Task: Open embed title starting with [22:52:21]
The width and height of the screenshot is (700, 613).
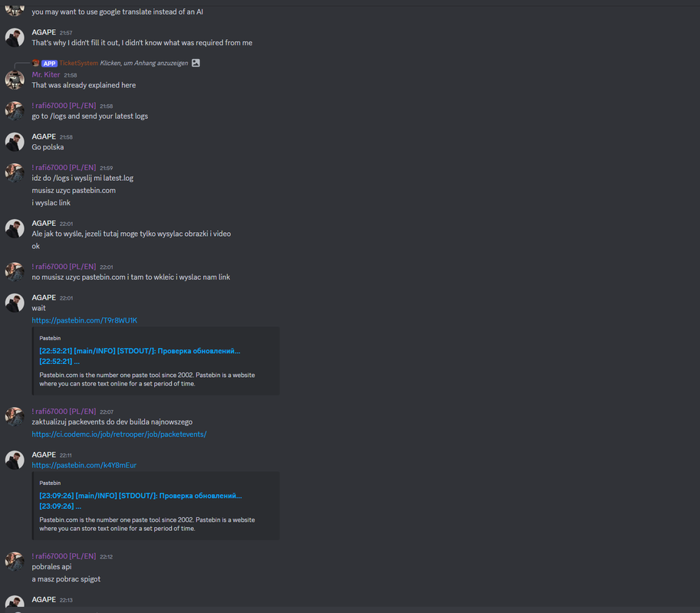Action: click(x=140, y=356)
